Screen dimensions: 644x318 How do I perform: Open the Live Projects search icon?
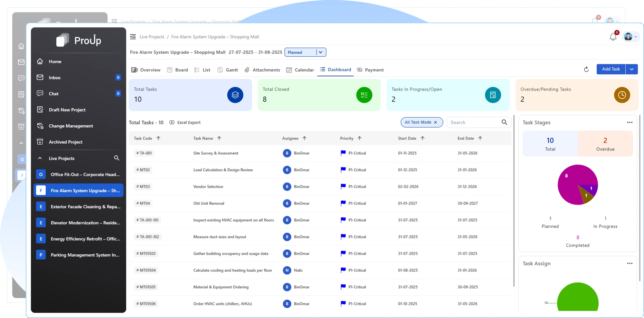pos(117,158)
